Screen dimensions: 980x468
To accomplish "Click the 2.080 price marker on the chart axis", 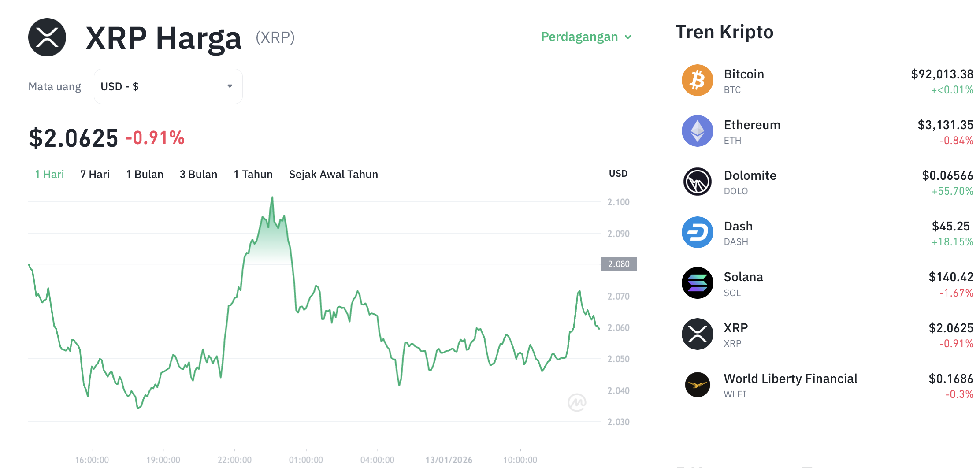I will click(619, 264).
